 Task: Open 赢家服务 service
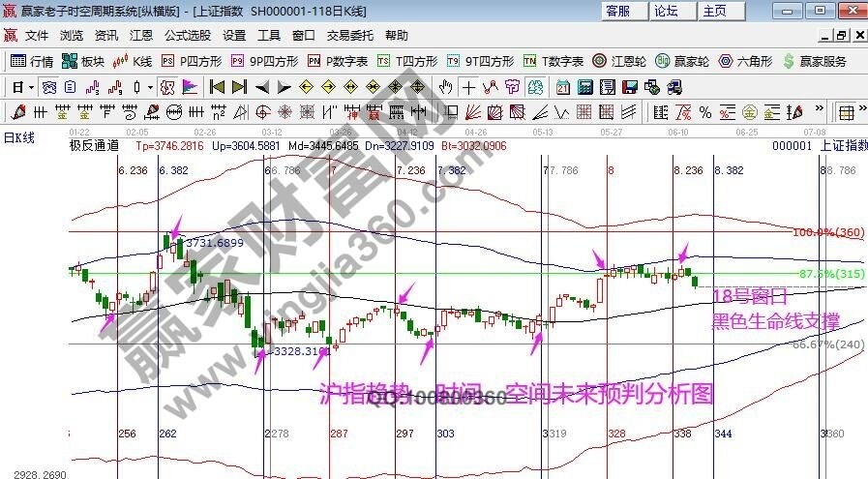coord(815,61)
